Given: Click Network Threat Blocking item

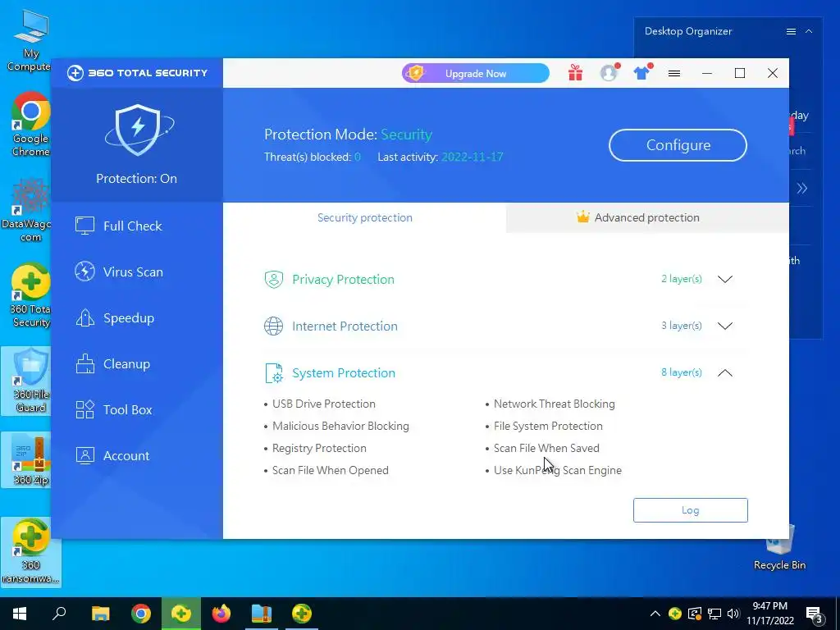Looking at the screenshot, I should (554, 404).
